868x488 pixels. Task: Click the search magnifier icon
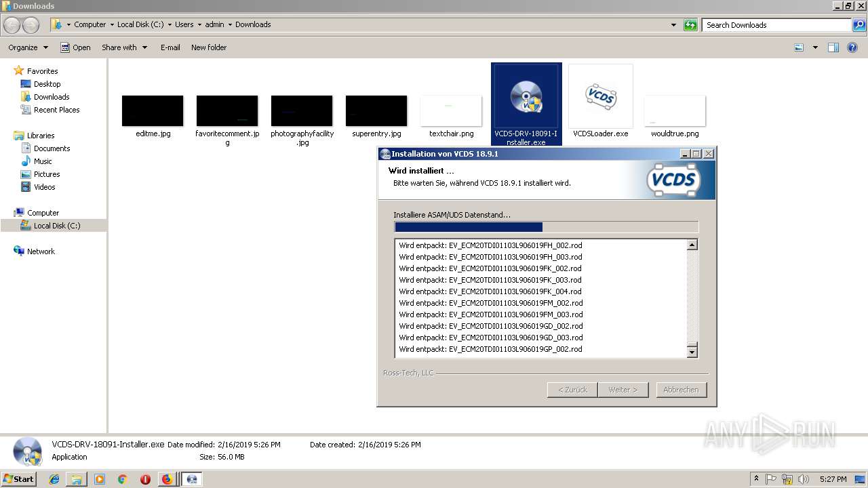point(859,25)
